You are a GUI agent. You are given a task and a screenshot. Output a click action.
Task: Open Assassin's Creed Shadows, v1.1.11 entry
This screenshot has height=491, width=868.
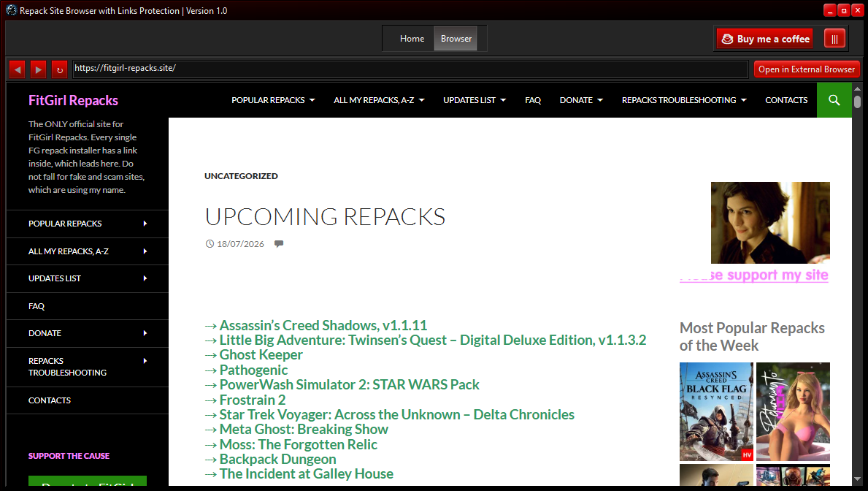pyautogui.click(x=323, y=325)
